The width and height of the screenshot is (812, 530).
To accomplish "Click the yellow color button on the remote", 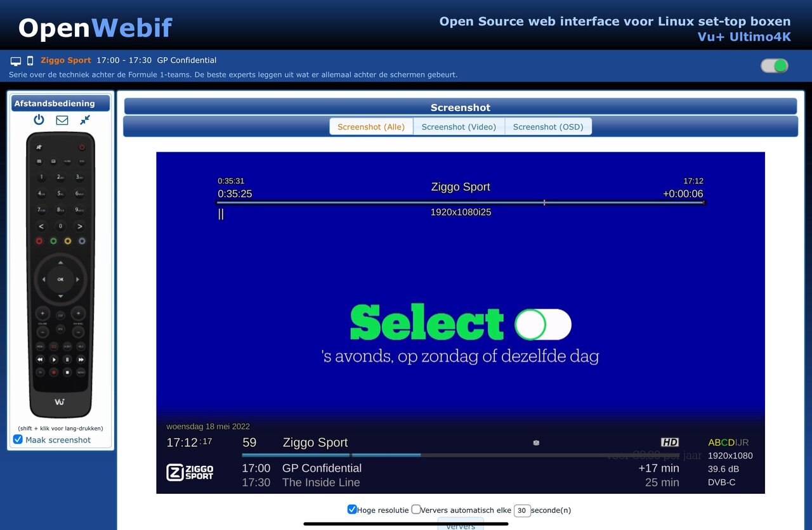I will coord(68,242).
